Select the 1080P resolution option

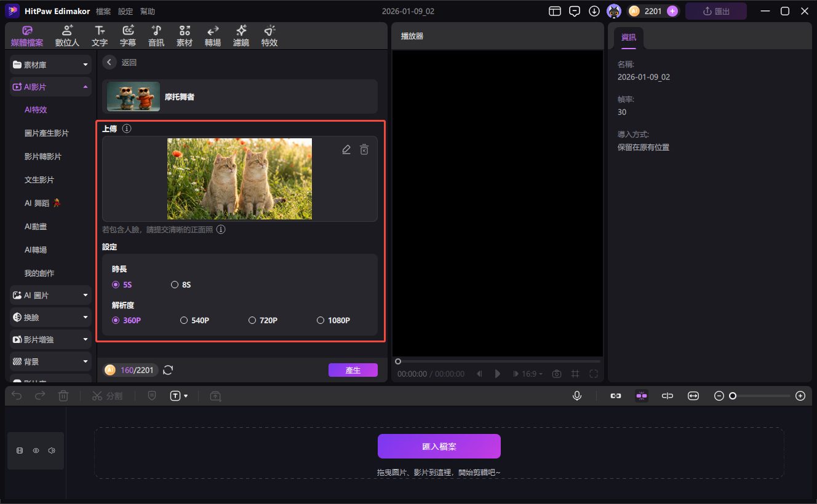coord(321,320)
